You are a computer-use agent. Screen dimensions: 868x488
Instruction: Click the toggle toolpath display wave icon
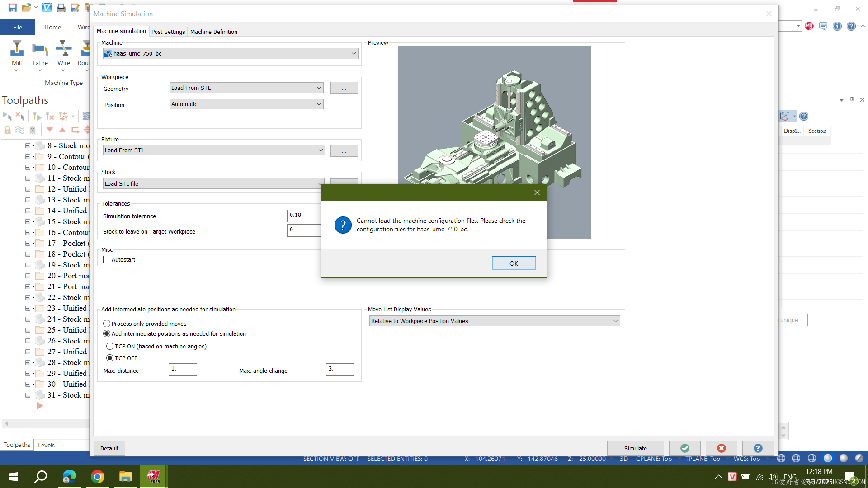coord(20,130)
